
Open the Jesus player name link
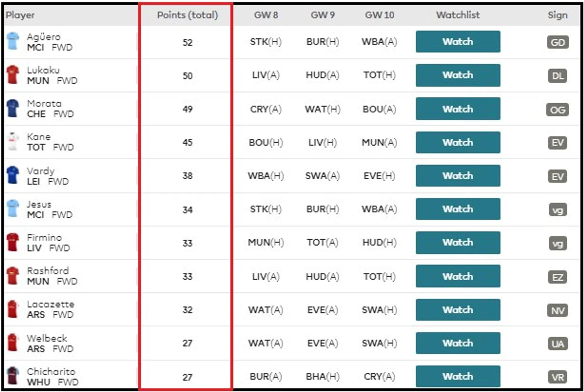coord(39,204)
